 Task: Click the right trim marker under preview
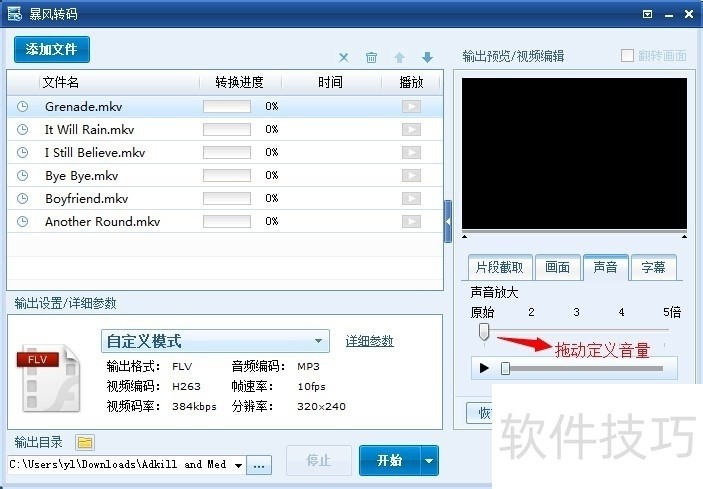pyautogui.click(x=684, y=236)
